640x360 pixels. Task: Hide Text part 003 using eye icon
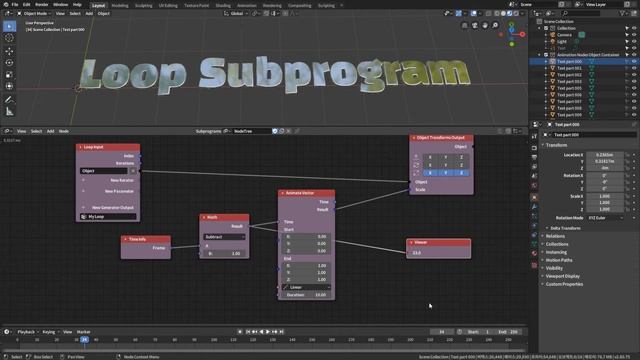(634, 82)
